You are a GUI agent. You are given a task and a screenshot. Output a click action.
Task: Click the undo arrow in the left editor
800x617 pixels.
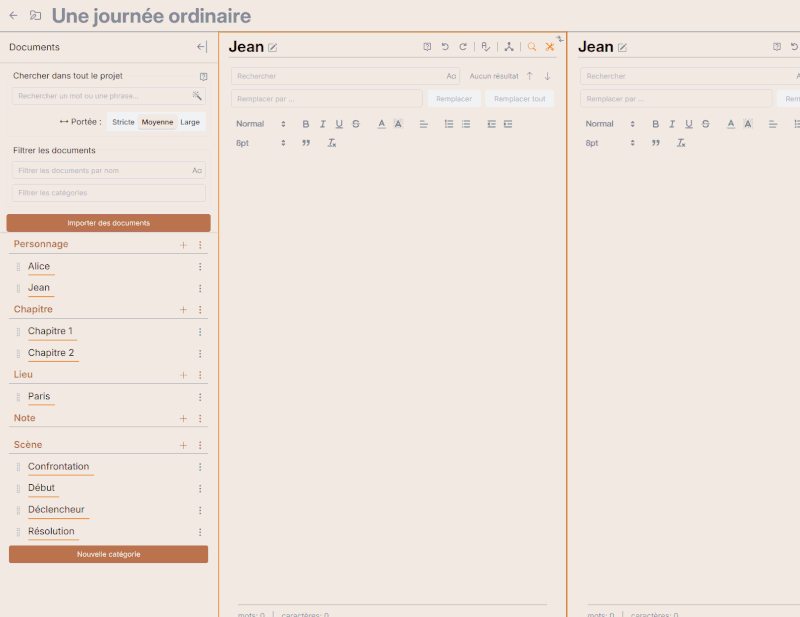coord(445,47)
